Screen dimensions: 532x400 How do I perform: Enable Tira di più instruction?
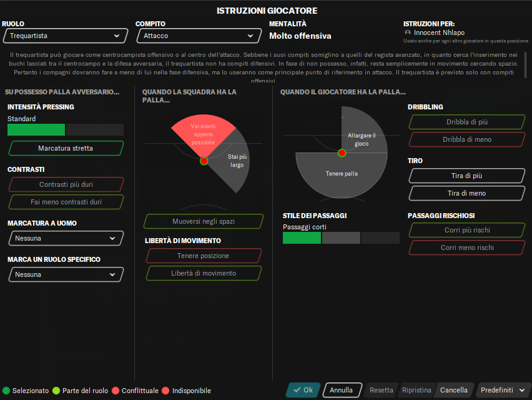(467, 176)
